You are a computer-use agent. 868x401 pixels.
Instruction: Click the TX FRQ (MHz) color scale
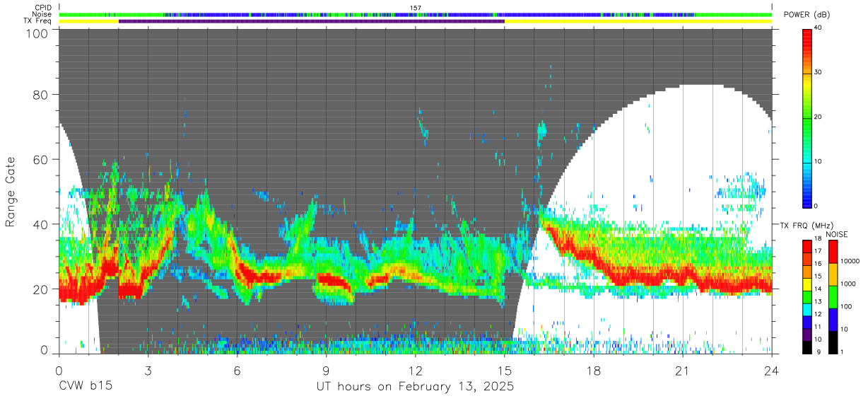coord(808,297)
